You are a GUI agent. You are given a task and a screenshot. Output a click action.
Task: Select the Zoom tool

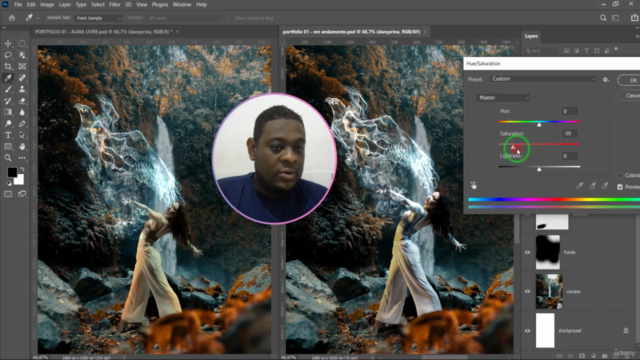(x=8, y=158)
